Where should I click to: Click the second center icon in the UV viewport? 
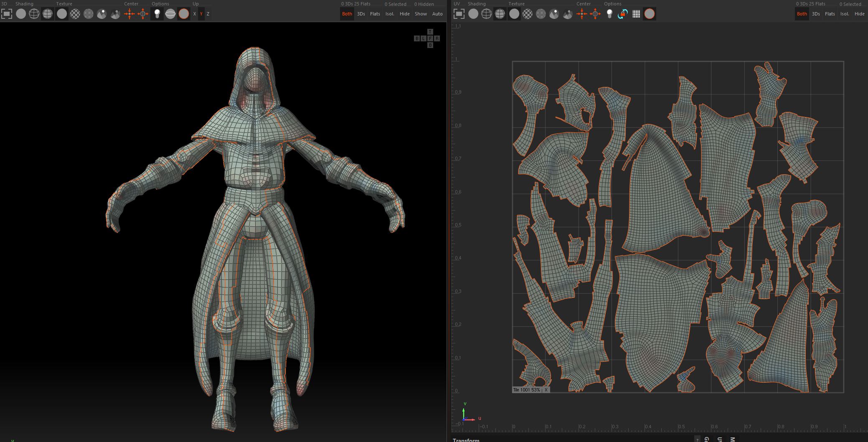pyautogui.click(x=595, y=14)
